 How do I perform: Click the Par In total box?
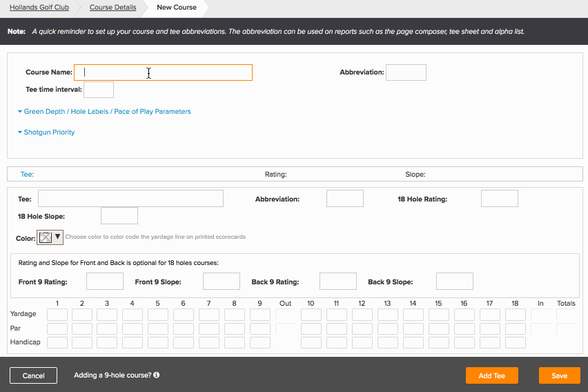pos(541,329)
